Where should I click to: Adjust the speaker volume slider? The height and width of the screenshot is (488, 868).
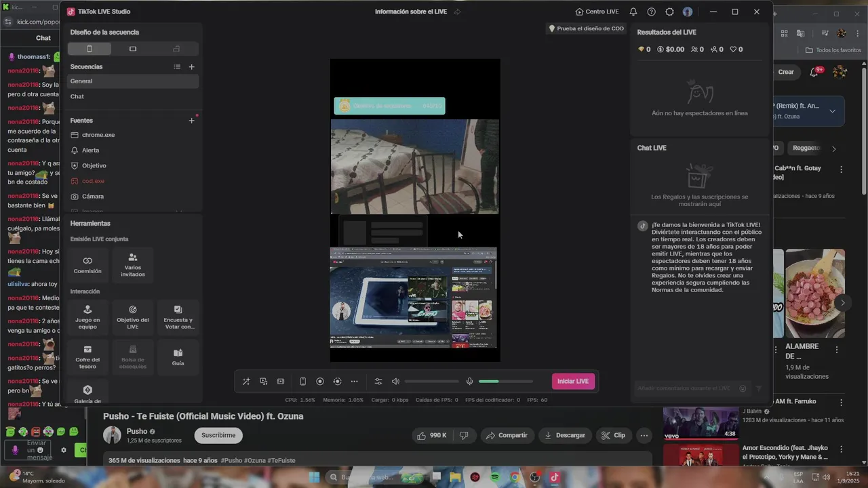pos(432,382)
